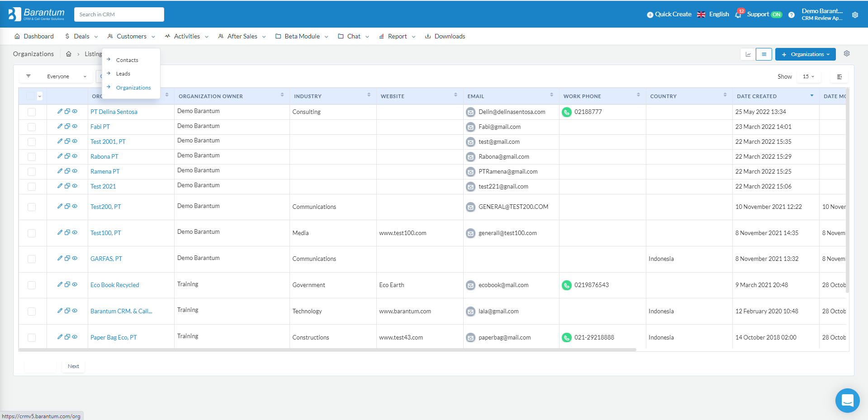Click the horizontal table scrollbar
Image resolution: width=868 pixels, height=420 pixels.
click(327, 349)
